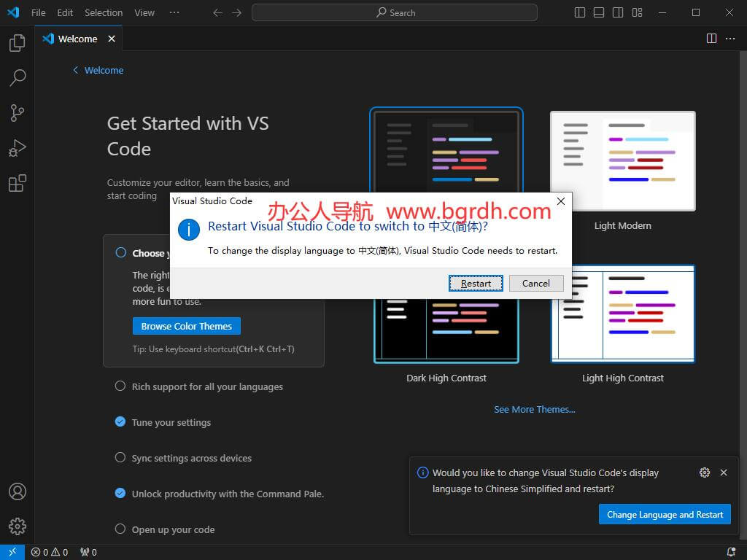Open the Search view icon
The width and height of the screenshot is (747, 560).
pyautogui.click(x=17, y=77)
